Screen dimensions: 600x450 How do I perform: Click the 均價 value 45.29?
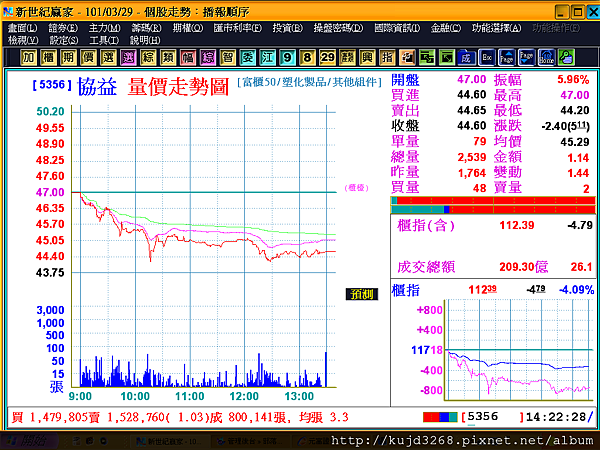[x=575, y=142]
